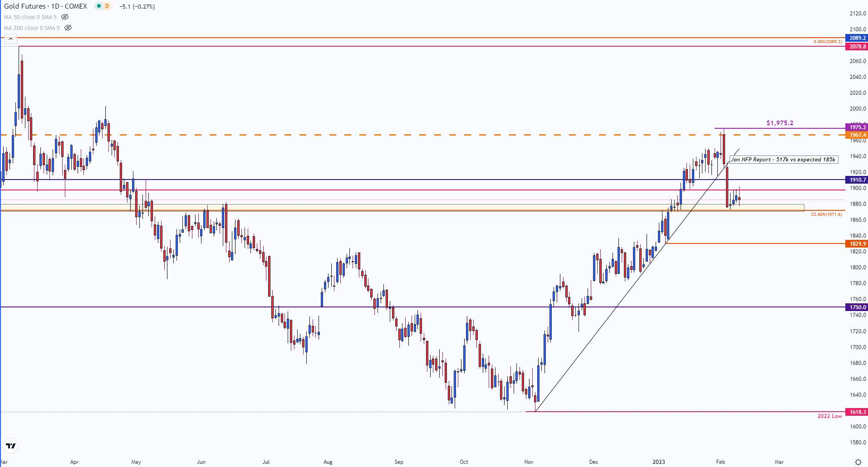Click the 2022 Low label
Image resolution: width=868 pixels, height=467 pixels.
pos(829,416)
